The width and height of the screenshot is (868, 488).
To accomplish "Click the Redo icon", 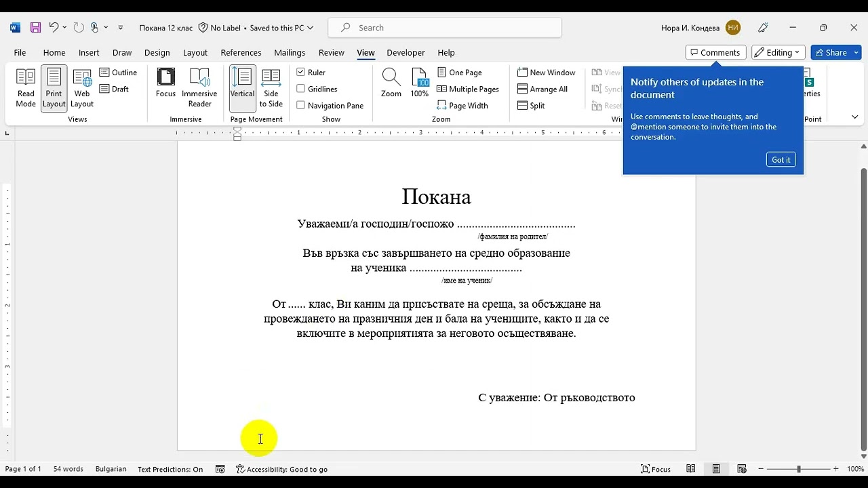I will pos(79,28).
